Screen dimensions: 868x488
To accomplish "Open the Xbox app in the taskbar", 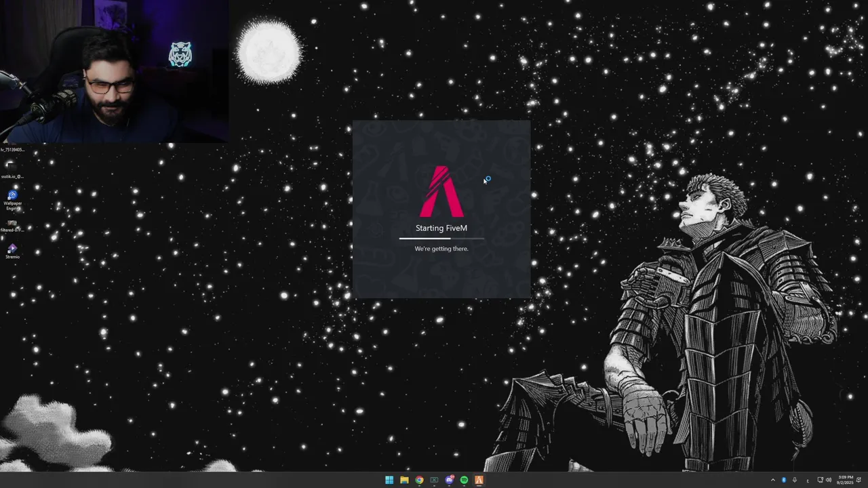I will click(434, 480).
